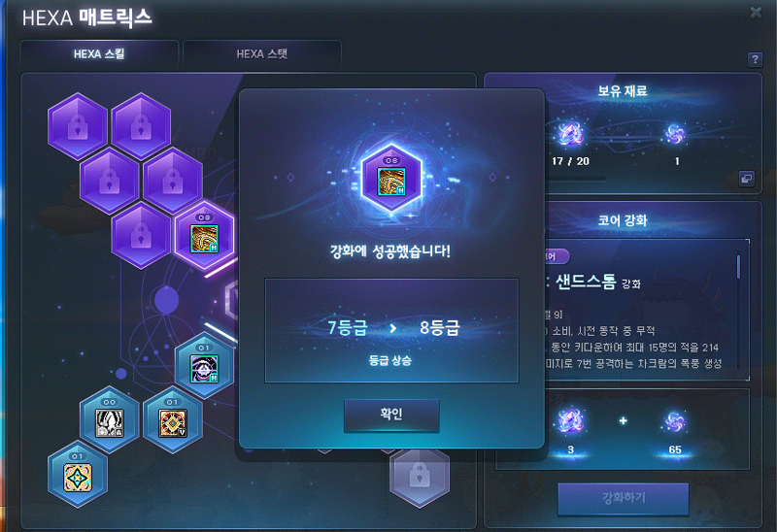Click the top-left locked purple hexagon slot

point(78,126)
